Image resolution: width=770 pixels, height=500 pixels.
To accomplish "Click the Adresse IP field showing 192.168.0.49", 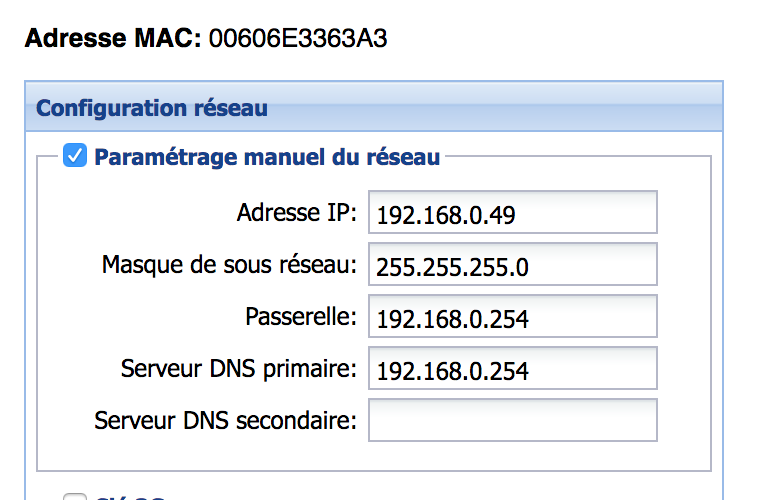I will [x=513, y=212].
